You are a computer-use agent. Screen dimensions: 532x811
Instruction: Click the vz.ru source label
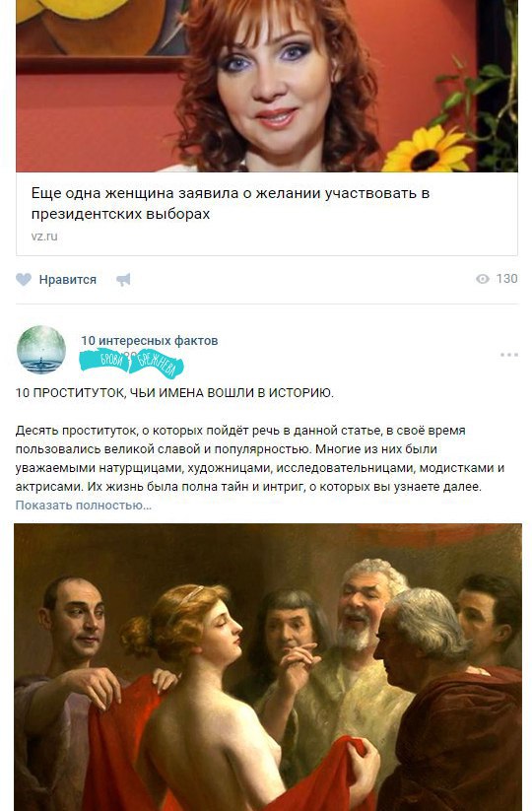tap(44, 237)
